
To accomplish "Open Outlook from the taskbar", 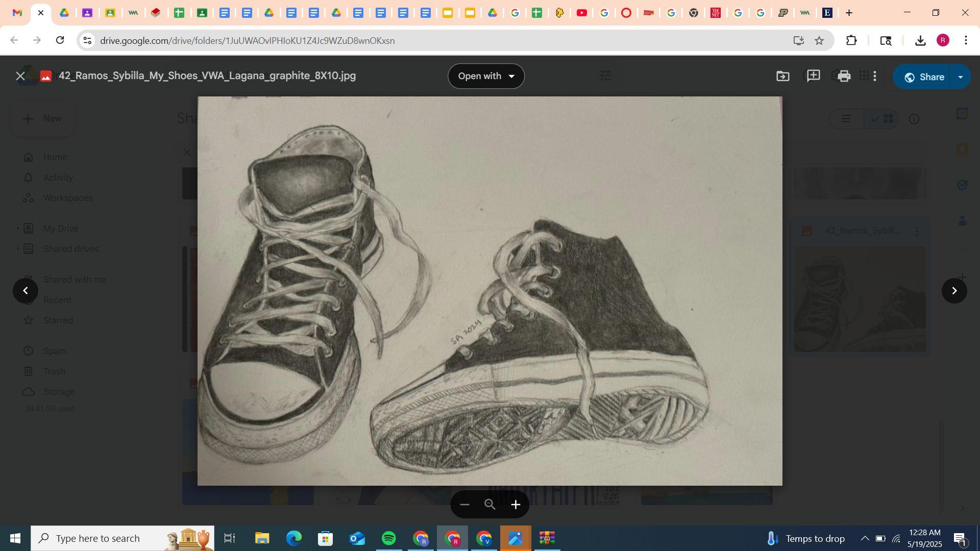I will pyautogui.click(x=357, y=538).
